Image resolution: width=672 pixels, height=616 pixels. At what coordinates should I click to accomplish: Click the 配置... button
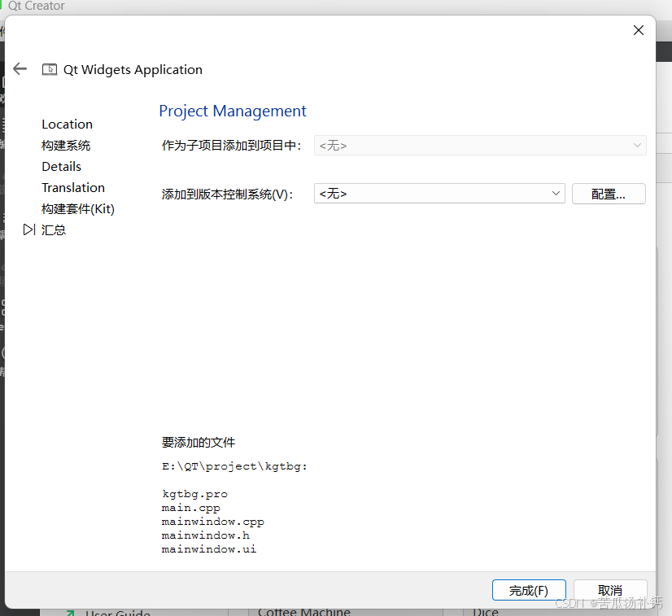pos(609,194)
